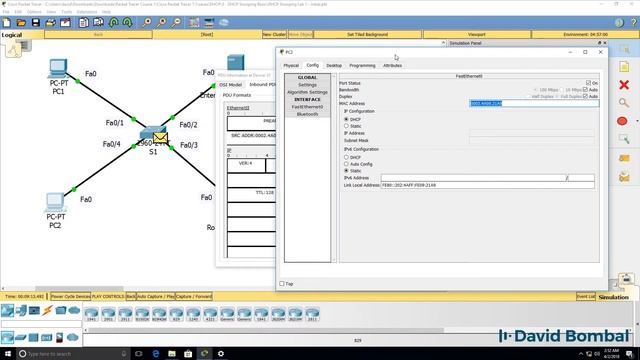Open Microsoft Edge from the taskbar
640x360 pixels.
156,353
